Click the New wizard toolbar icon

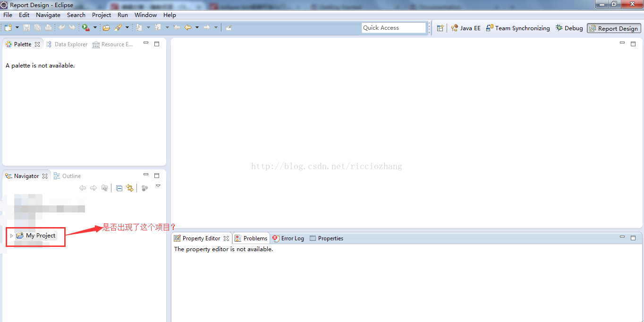pyautogui.click(x=8, y=28)
